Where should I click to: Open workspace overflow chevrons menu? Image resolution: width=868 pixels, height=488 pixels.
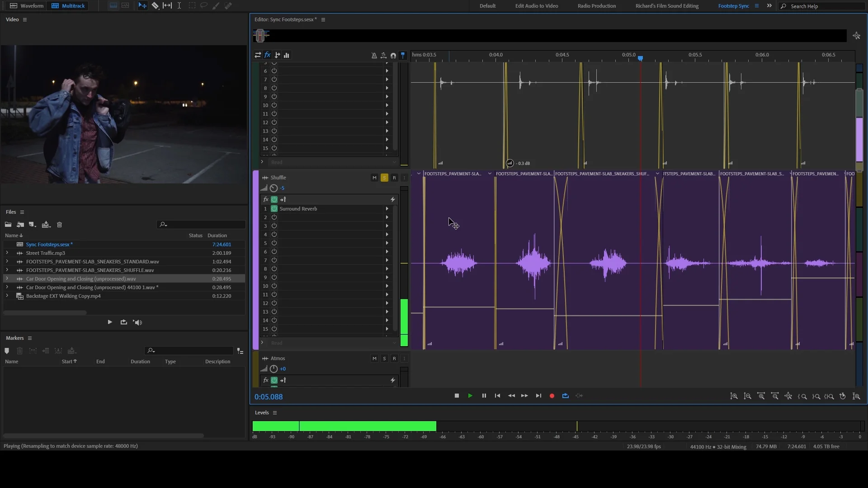pos(769,6)
